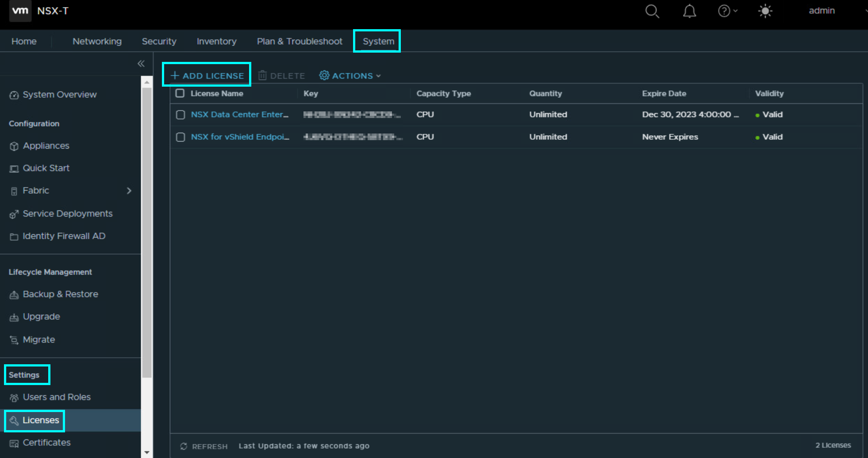
Task: Open the Security tab
Action: pos(159,41)
